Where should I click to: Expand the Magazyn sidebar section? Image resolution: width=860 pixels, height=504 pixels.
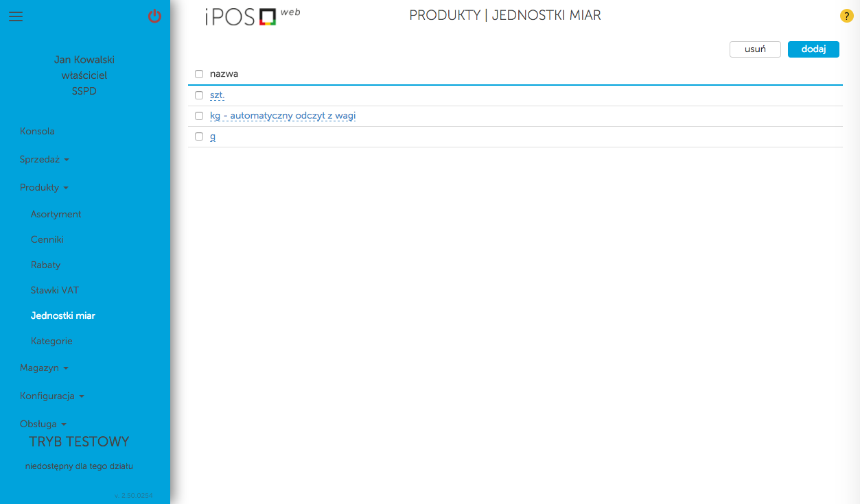coord(44,368)
